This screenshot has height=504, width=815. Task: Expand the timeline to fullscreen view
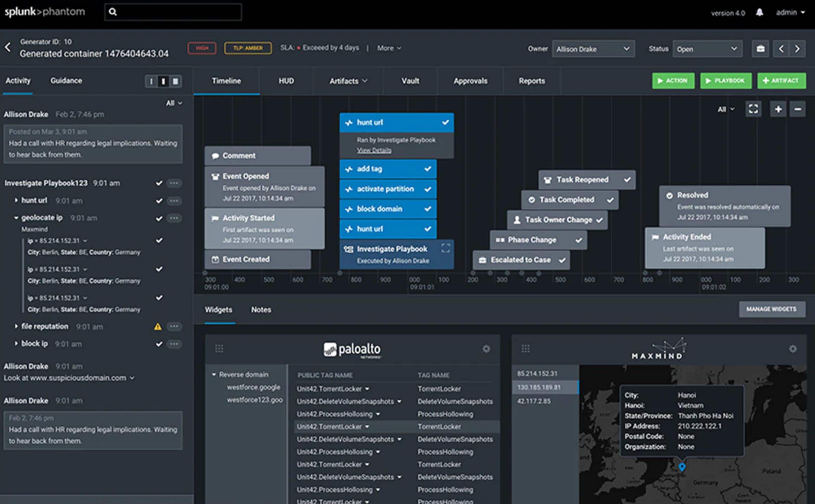753,109
